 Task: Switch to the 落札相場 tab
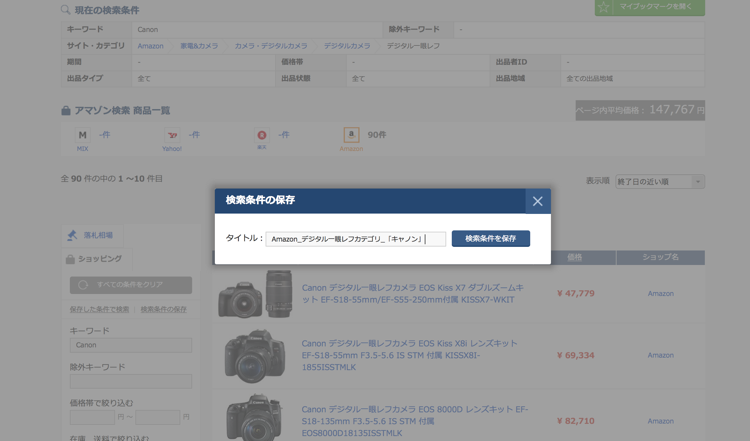pos(98,236)
